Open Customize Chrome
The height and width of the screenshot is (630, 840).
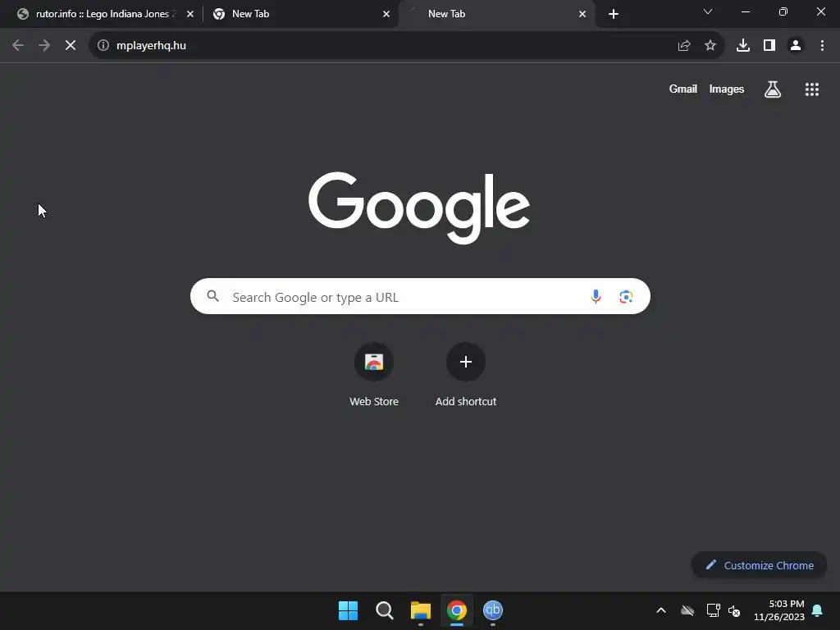click(759, 565)
